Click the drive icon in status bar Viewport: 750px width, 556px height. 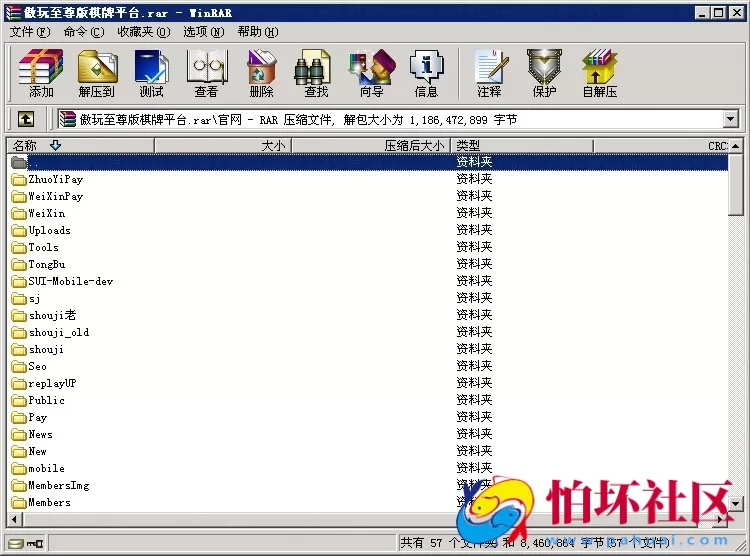pos(16,544)
